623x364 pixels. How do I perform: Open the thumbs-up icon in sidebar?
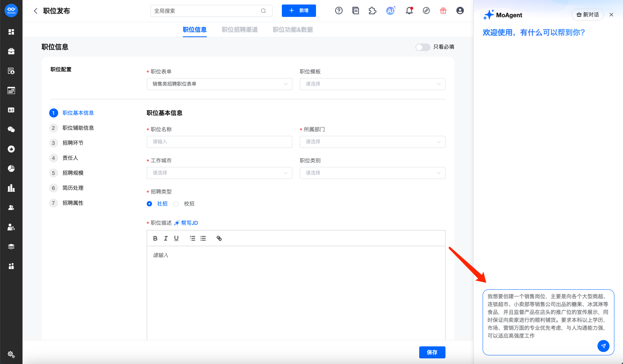(x=11, y=149)
